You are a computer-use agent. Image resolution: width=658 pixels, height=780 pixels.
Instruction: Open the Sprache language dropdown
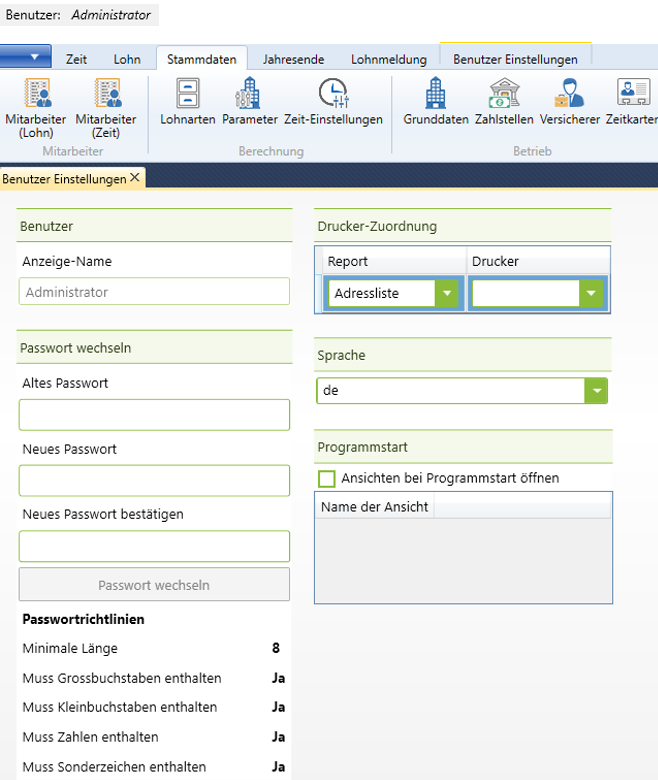tap(596, 390)
